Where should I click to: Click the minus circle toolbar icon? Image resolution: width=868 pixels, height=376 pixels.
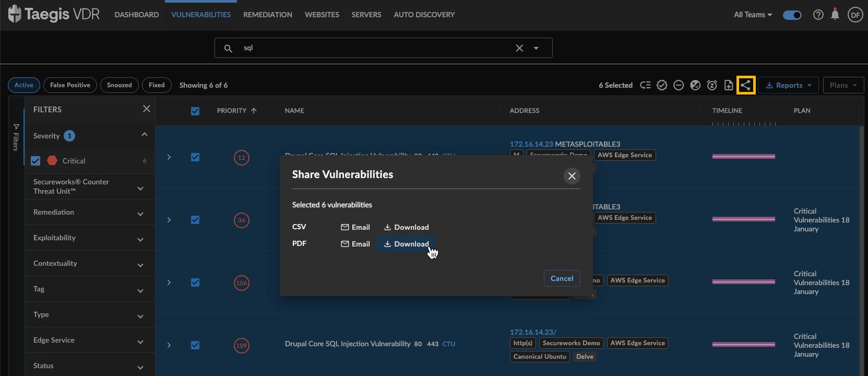(679, 85)
